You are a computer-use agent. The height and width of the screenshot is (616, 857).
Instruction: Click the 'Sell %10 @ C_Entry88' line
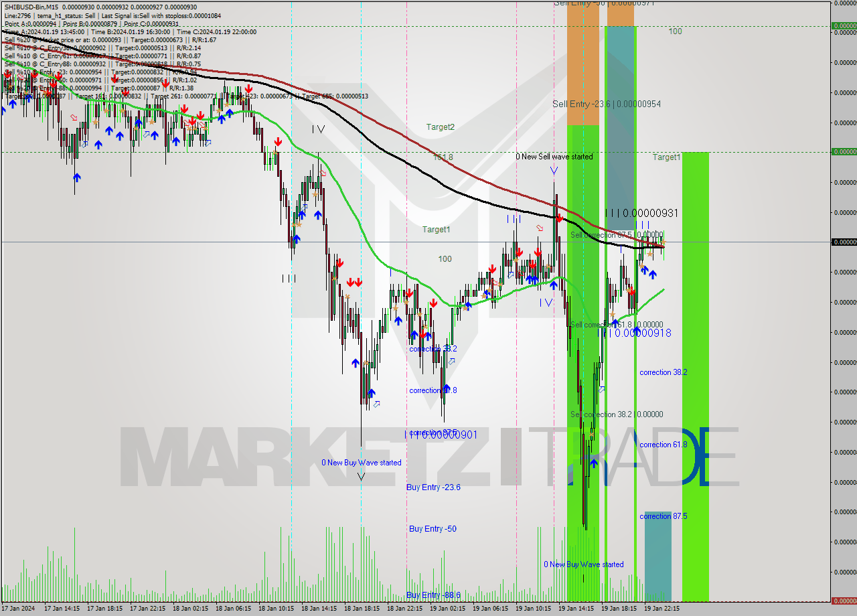tap(102, 64)
